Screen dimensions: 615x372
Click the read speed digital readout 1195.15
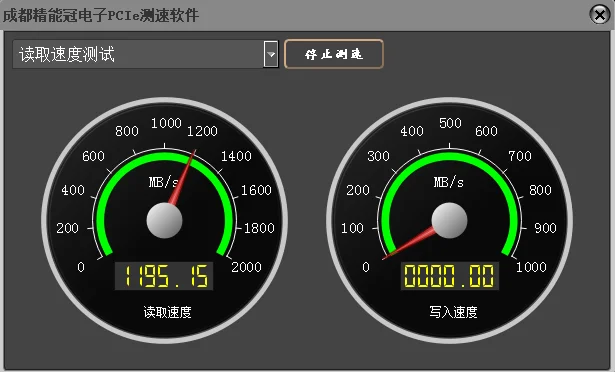coord(164,276)
